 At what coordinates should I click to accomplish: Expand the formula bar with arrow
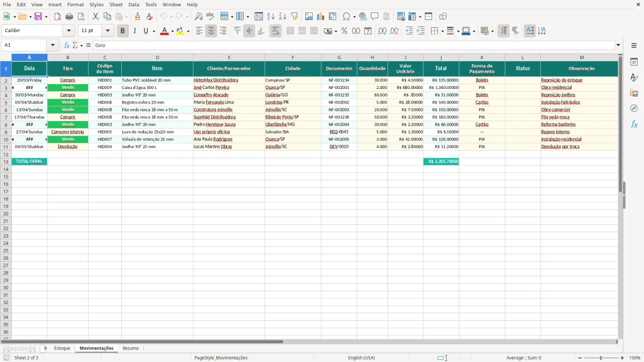point(618,45)
